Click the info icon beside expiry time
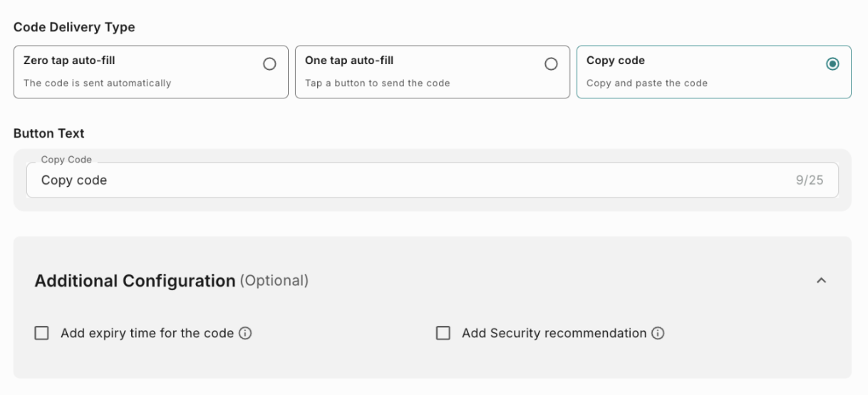868x395 pixels. (246, 333)
